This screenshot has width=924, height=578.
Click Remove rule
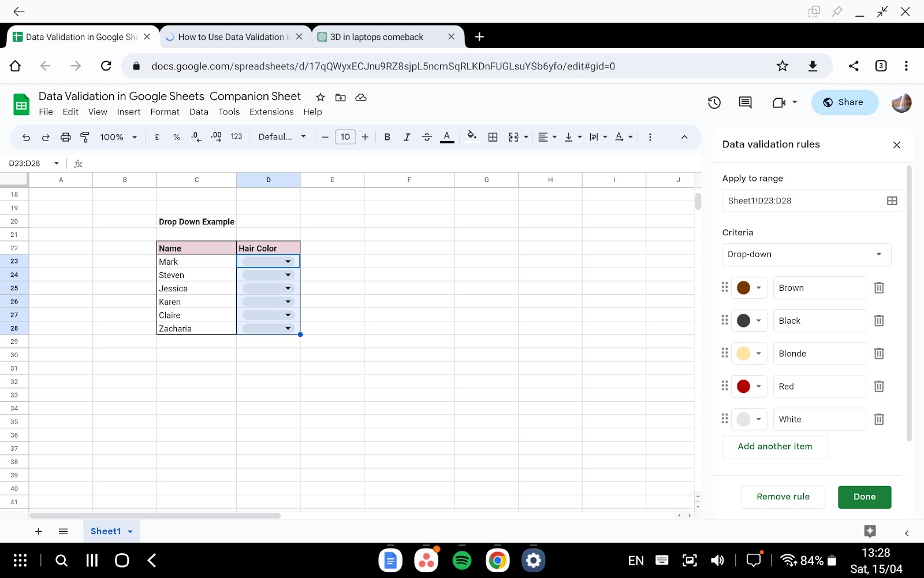(783, 497)
